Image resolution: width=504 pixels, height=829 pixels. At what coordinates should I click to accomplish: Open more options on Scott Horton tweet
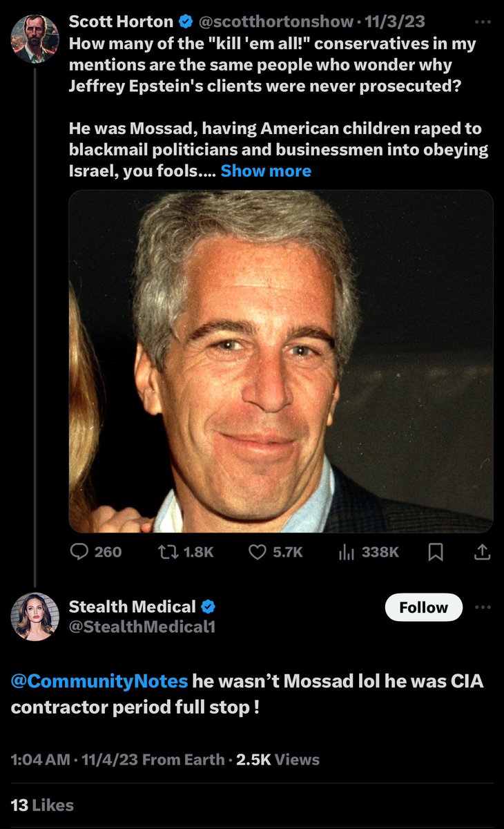click(483, 21)
